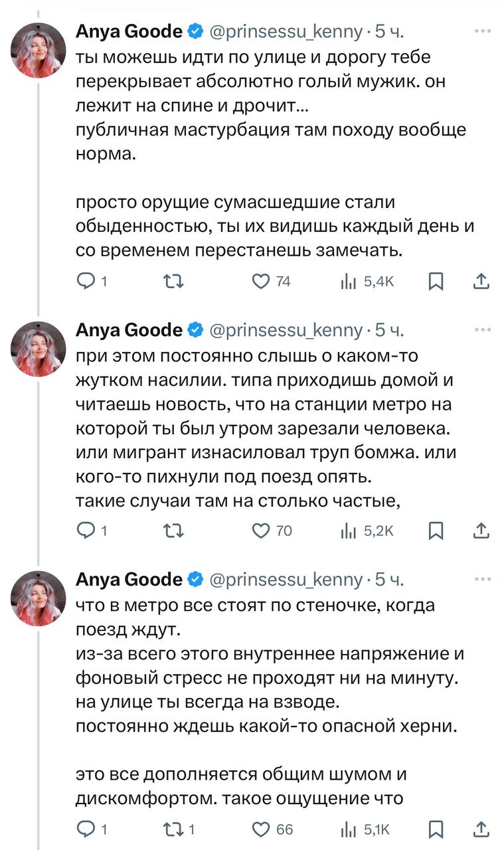
Task: Open Anya Goode name in first tweet
Action: (x=129, y=31)
